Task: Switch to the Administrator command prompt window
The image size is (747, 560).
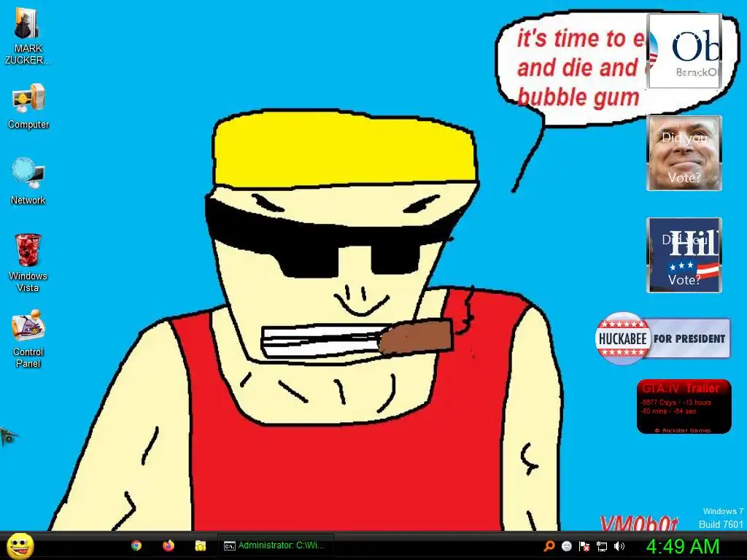Action: (275, 545)
